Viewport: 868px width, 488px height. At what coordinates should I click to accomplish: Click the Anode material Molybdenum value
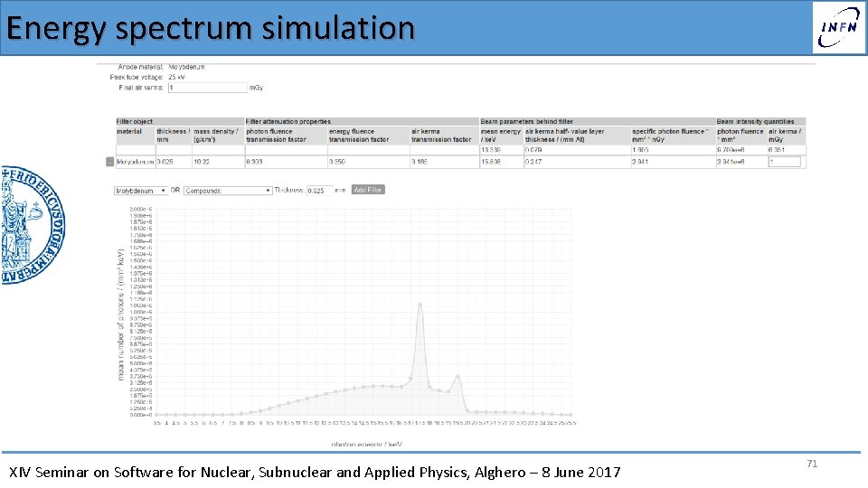(186, 67)
